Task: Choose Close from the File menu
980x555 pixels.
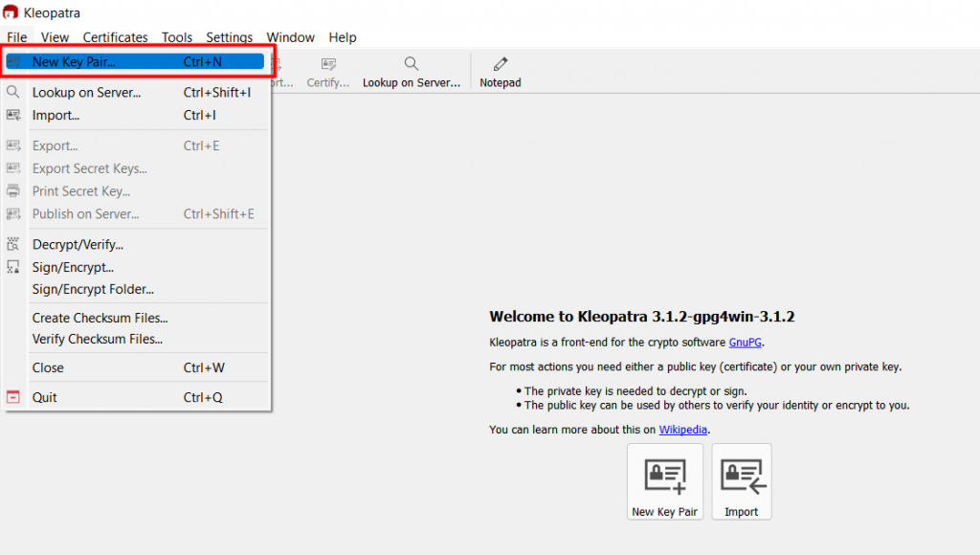Action: click(x=135, y=368)
